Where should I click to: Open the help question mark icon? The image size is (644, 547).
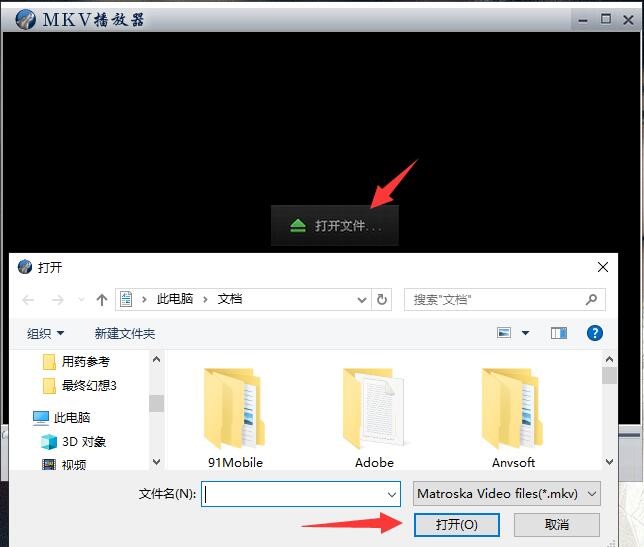coord(595,333)
